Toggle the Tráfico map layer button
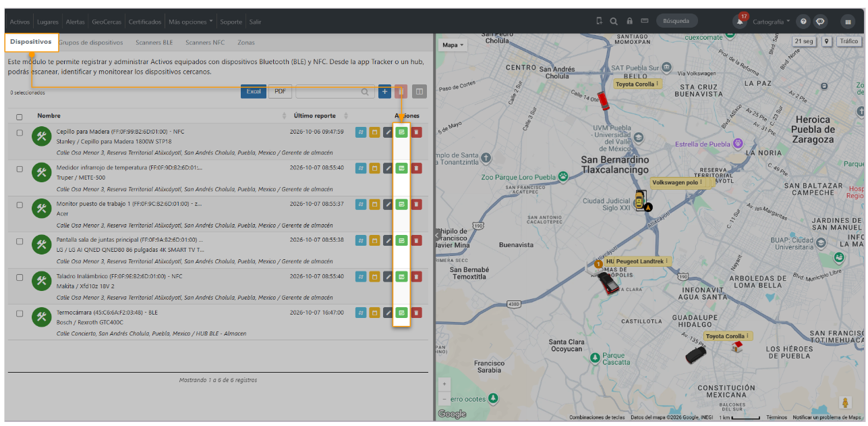The image size is (868, 426). pyautogui.click(x=849, y=41)
